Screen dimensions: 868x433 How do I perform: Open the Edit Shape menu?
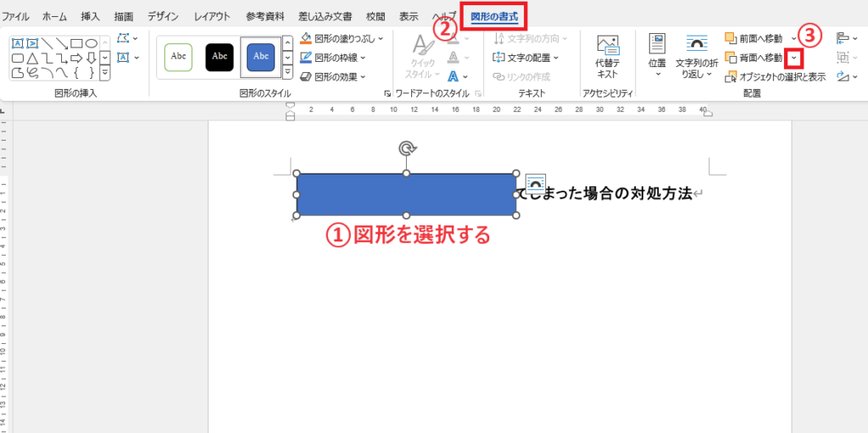(x=127, y=38)
